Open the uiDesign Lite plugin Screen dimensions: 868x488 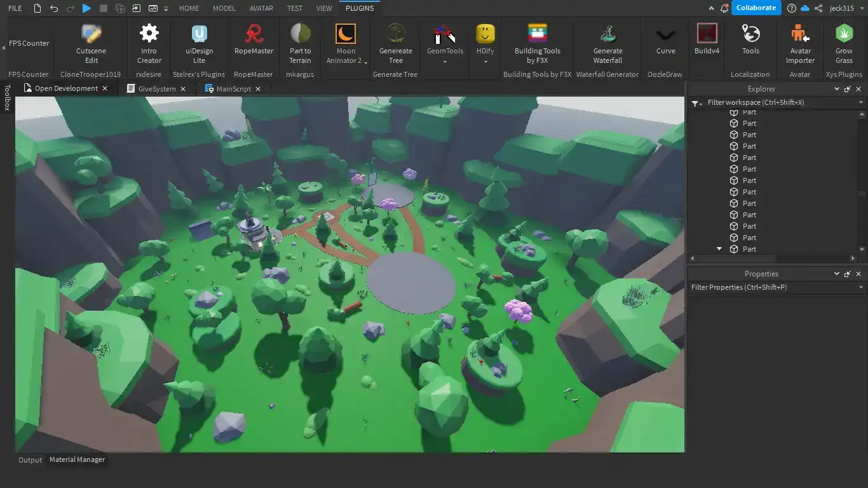pyautogui.click(x=200, y=44)
